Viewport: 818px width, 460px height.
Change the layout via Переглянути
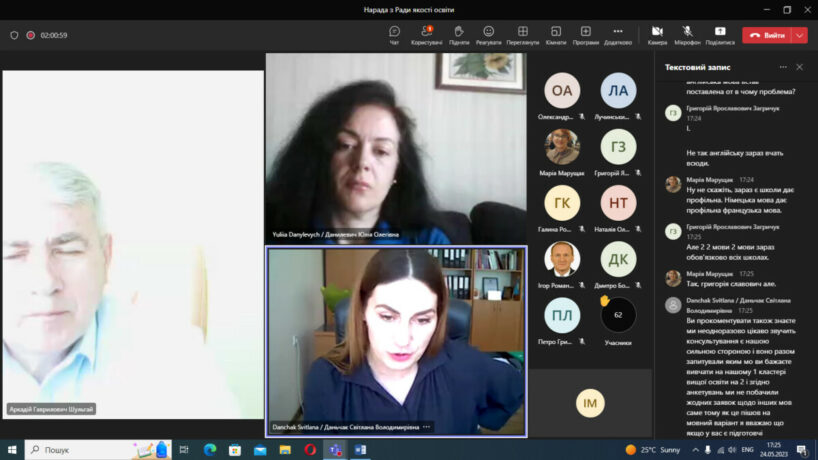pos(522,35)
